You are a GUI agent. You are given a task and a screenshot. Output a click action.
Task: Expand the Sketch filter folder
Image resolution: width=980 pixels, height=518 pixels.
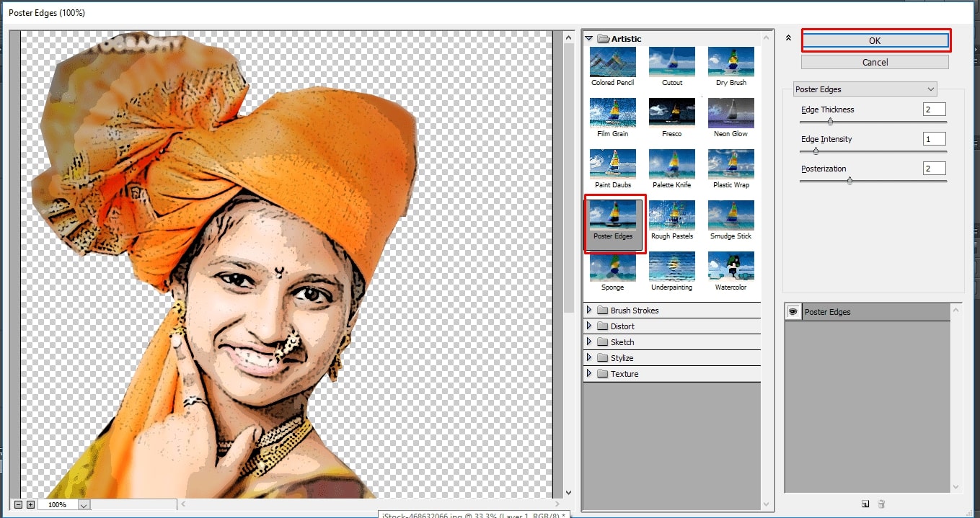[589, 342]
